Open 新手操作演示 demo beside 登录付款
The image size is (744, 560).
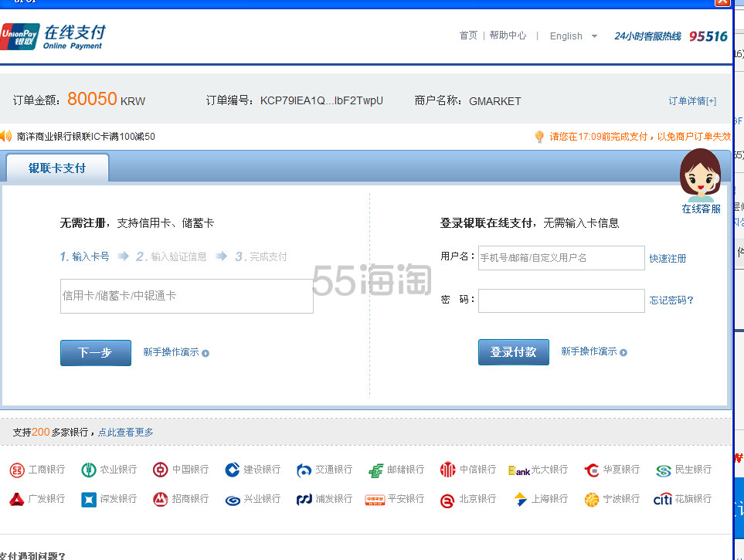[x=594, y=351]
